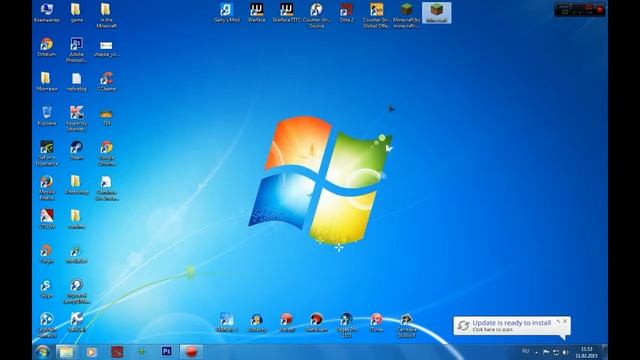Open the Minecraft folder icon on desktop
Image resolution: width=640 pixels, height=360 pixels.
pos(106,15)
